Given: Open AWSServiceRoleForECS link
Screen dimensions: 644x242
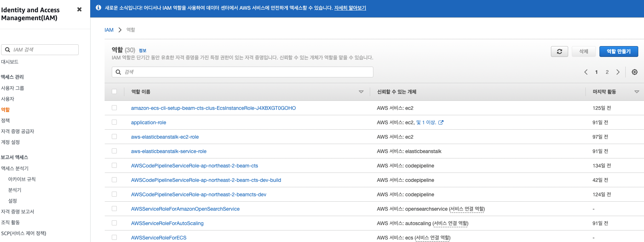Looking at the screenshot, I should (159, 238).
